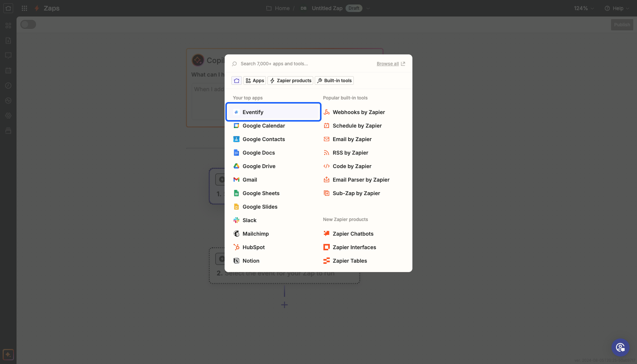The image size is (637, 364).
Task: Pick Email Parser by Zapier
Action: (x=364, y=180)
